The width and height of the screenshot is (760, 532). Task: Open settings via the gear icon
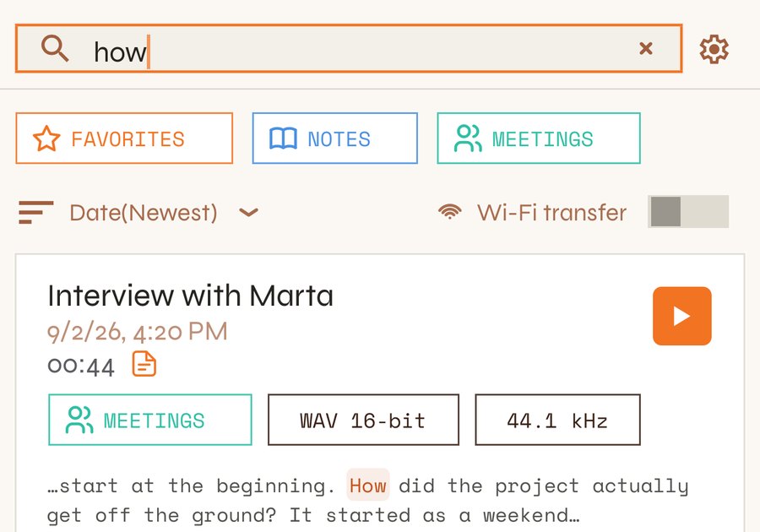[x=714, y=49]
